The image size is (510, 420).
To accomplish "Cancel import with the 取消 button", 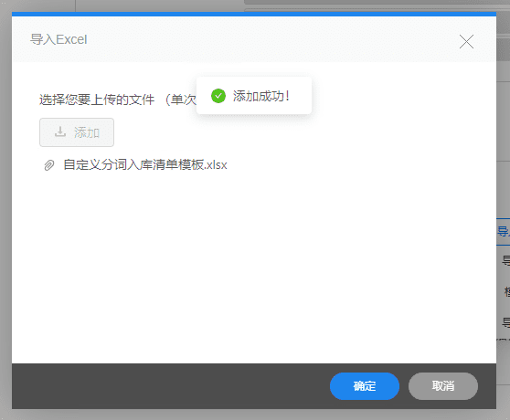I will coord(443,386).
